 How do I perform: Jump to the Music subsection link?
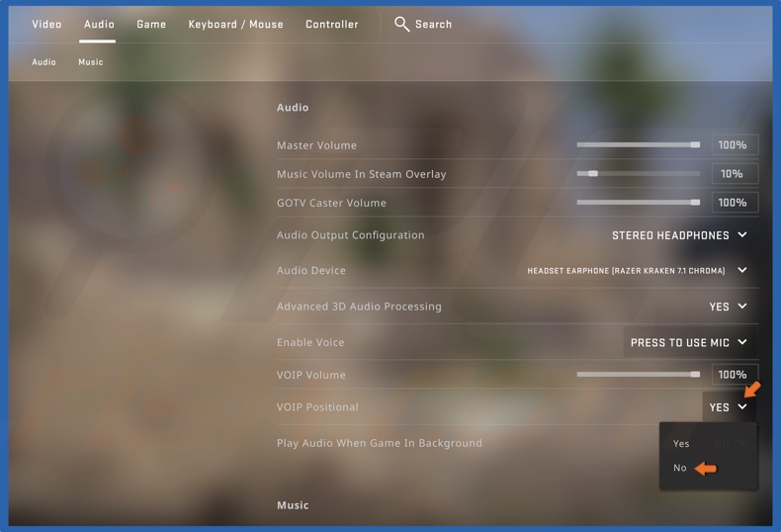coord(91,61)
